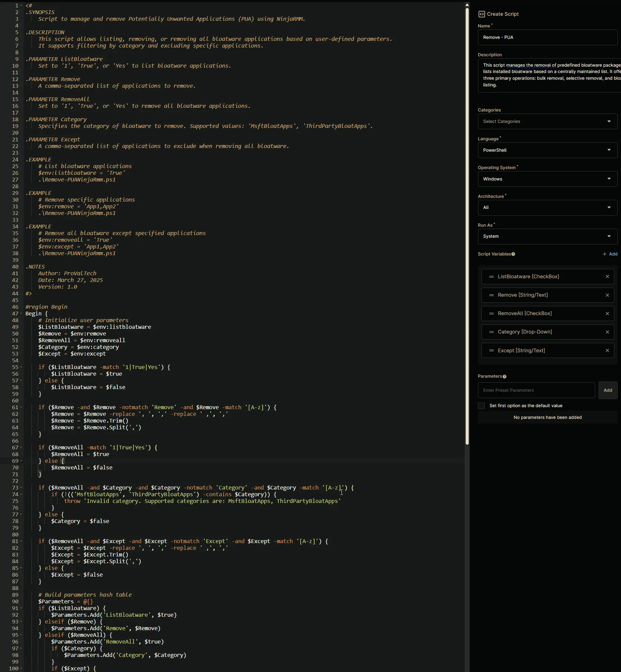Click the Except drag handle icon
Screen dimensions: 621x672
click(x=491, y=351)
